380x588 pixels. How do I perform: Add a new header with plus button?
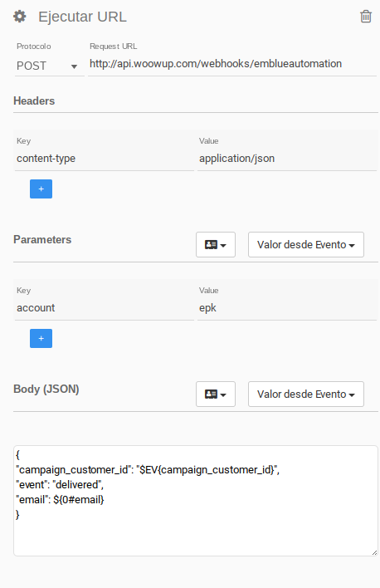click(x=41, y=189)
